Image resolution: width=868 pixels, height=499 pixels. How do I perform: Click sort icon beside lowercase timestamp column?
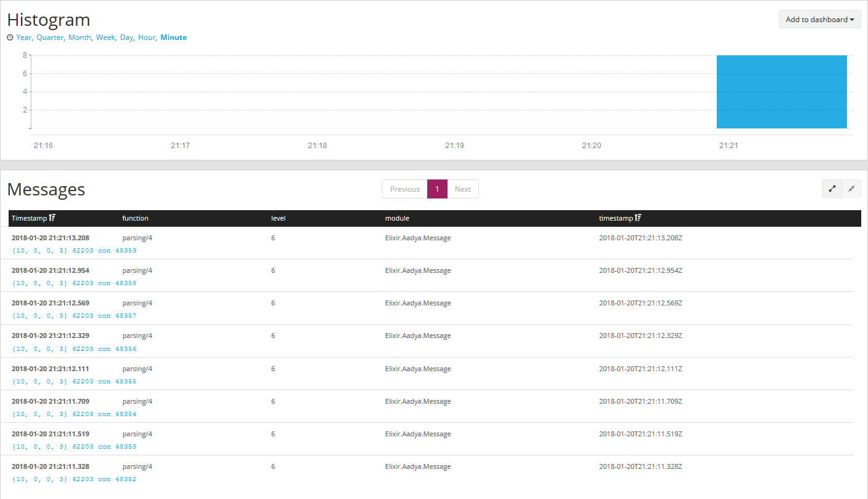(638, 218)
